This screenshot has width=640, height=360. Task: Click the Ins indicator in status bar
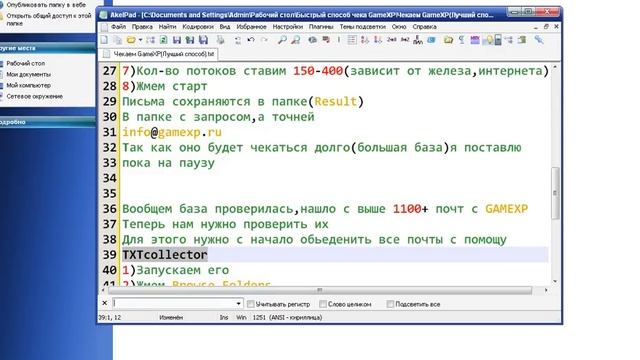pos(224,318)
